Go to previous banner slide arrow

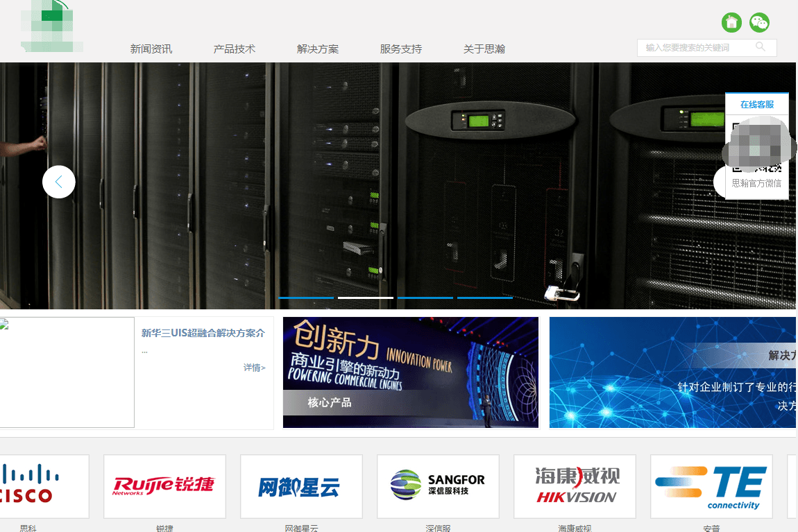(59, 182)
